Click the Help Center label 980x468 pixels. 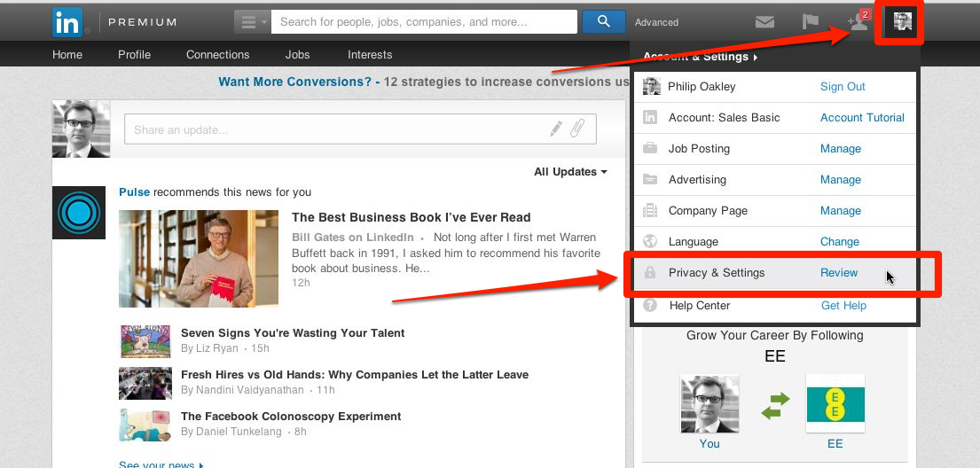pyautogui.click(x=700, y=306)
